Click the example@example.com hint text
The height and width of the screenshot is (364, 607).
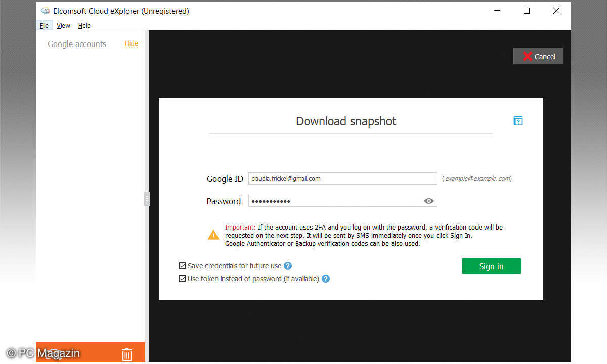(x=478, y=178)
